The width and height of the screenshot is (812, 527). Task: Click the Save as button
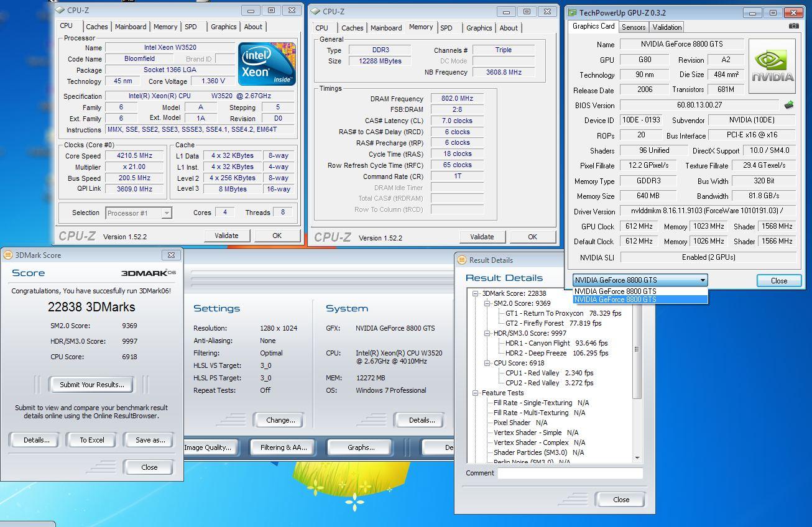pos(150,440)
